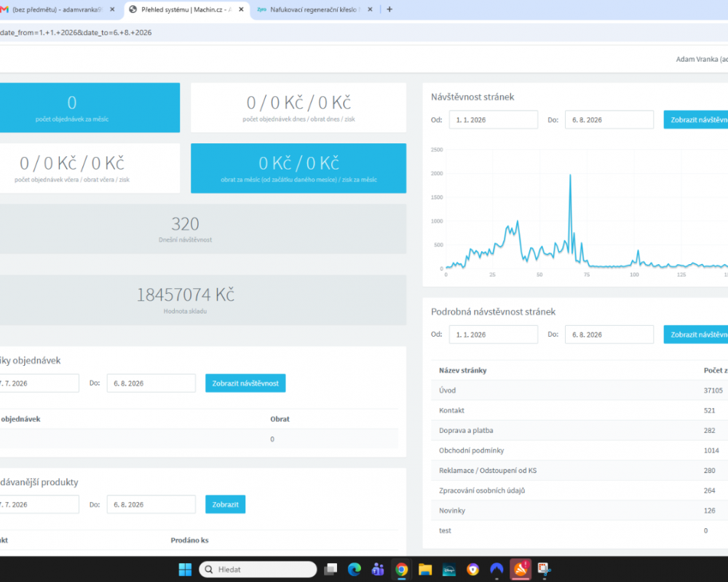This screenshot has height=582, width=728.
Task: Open the order statistics from-date field
Action: click(39, 383)
